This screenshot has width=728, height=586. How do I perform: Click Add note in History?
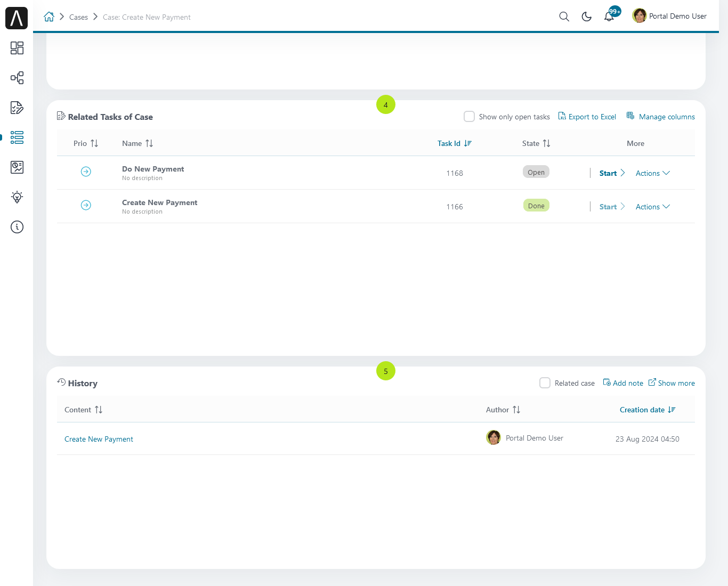[623, 383]
